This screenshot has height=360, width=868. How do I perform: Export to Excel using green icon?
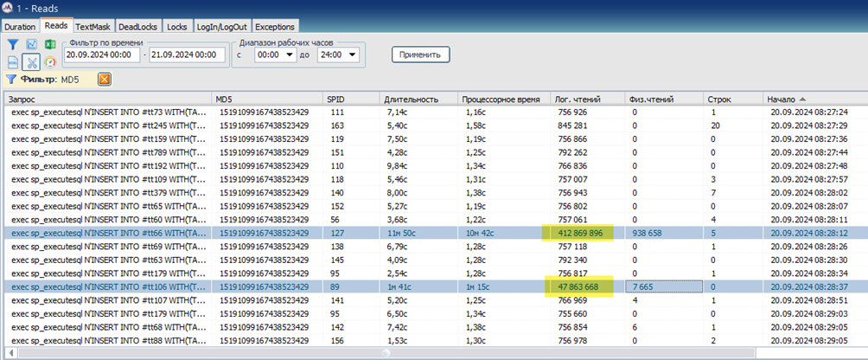(x=49, y=45)
